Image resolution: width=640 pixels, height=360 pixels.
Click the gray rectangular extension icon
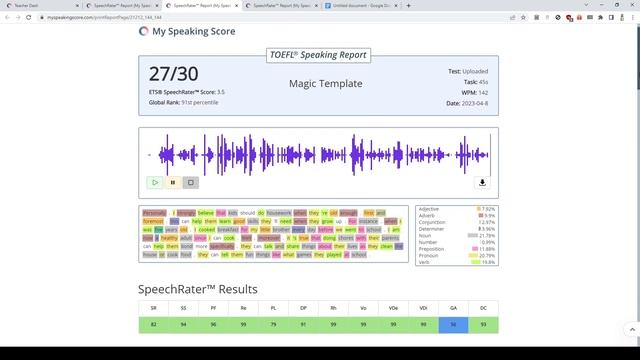(590, 18)
